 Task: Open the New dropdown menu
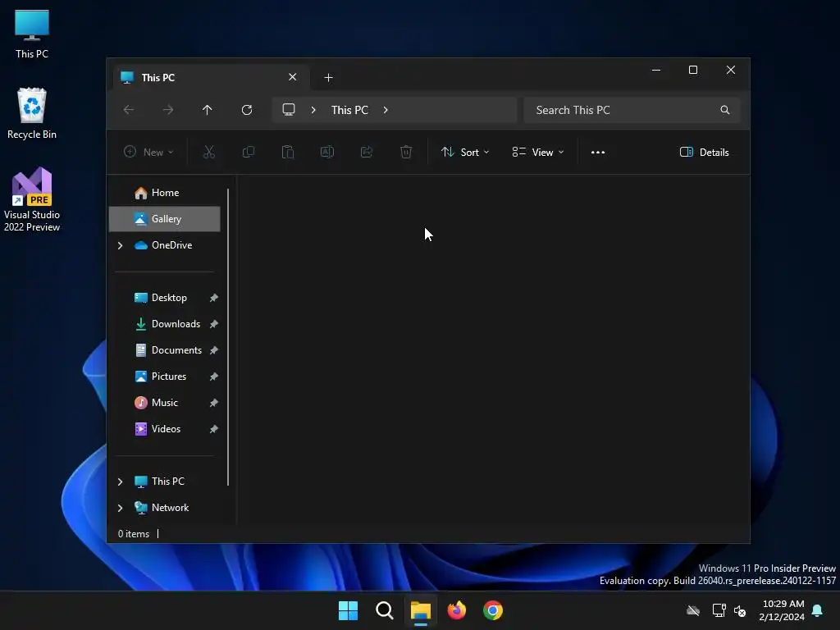148,152
